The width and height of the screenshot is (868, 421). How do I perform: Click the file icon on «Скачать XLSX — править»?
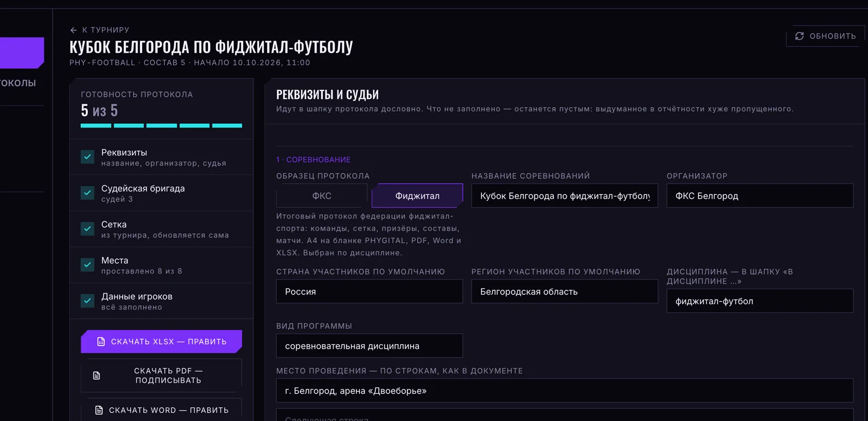pyautogui.click(x=101, y=342)
